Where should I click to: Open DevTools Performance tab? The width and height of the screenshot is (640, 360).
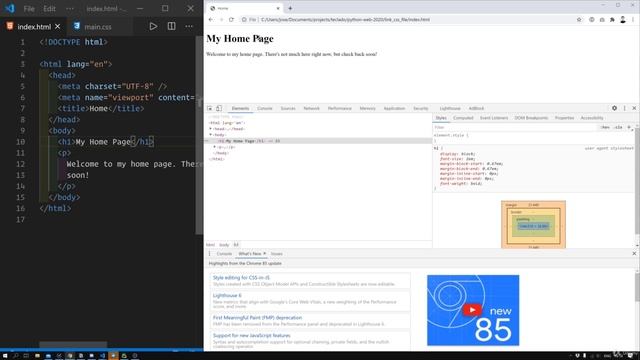(340, 108)
